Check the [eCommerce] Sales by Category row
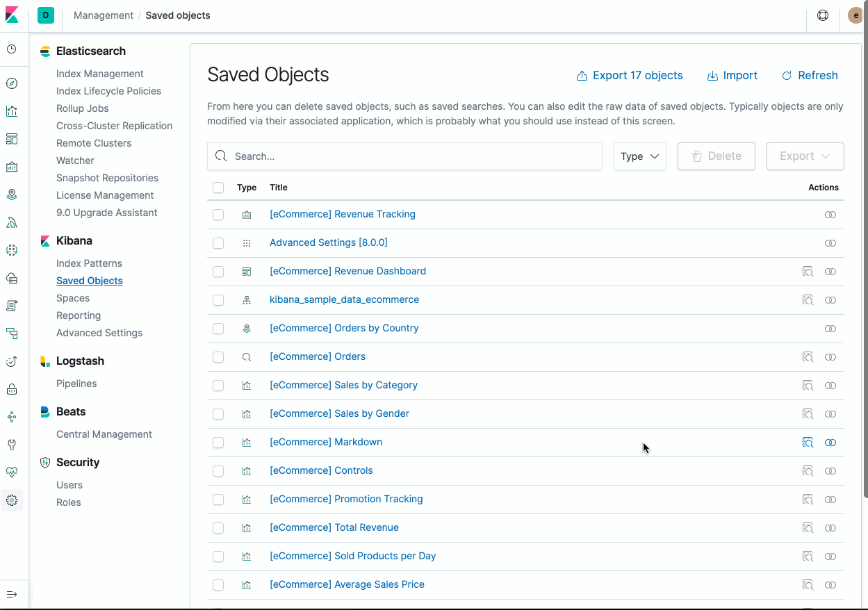868x610 pixels. 218,386
